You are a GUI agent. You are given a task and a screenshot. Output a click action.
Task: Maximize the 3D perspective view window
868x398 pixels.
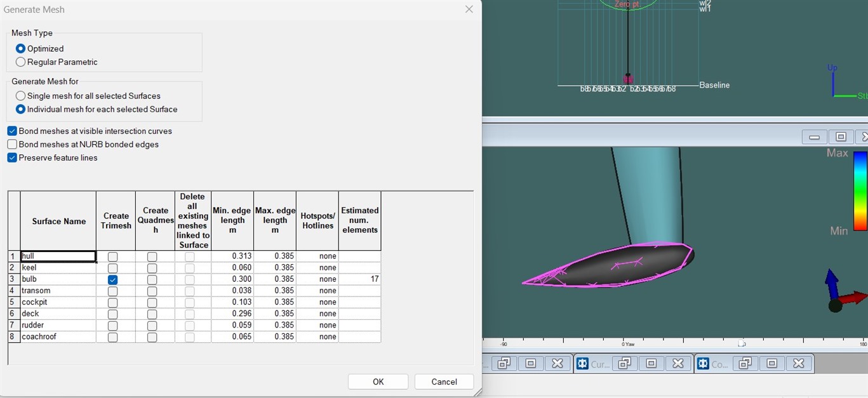click(841, 137)
